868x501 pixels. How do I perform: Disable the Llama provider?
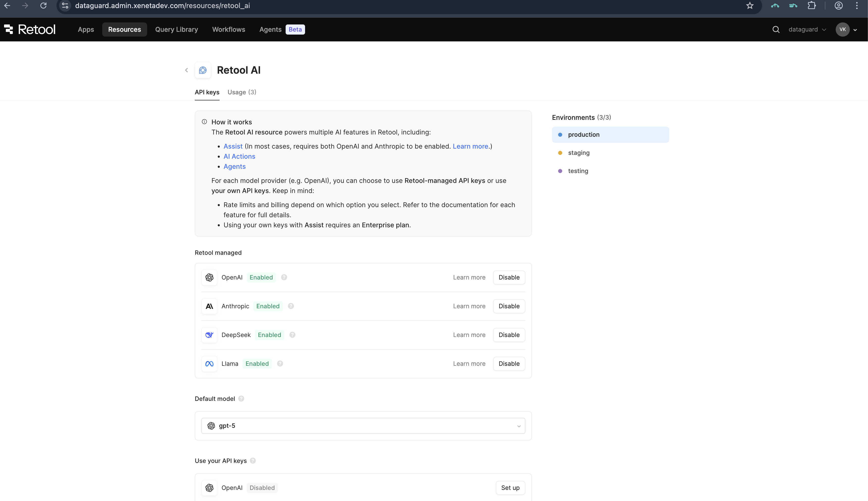pyautogui.click(x=509, y=363)
